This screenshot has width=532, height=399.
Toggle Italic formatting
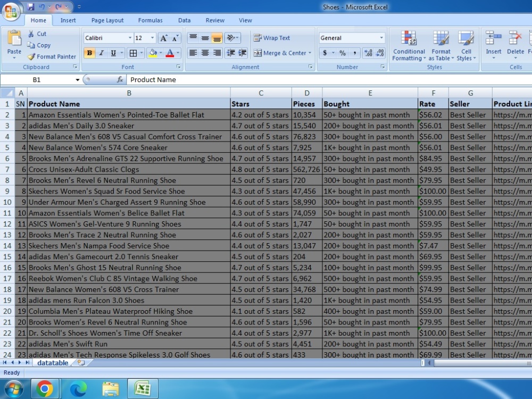coord(102,53)
